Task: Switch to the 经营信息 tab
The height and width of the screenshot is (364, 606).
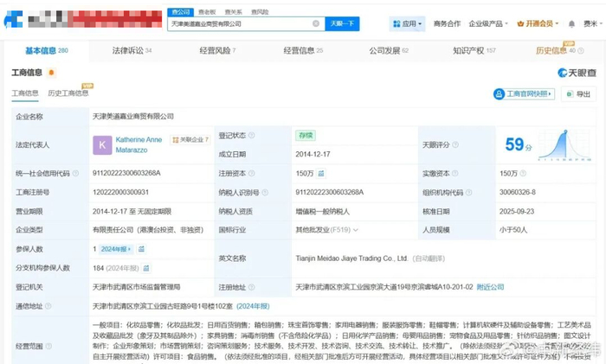Action: click(303, 50)
